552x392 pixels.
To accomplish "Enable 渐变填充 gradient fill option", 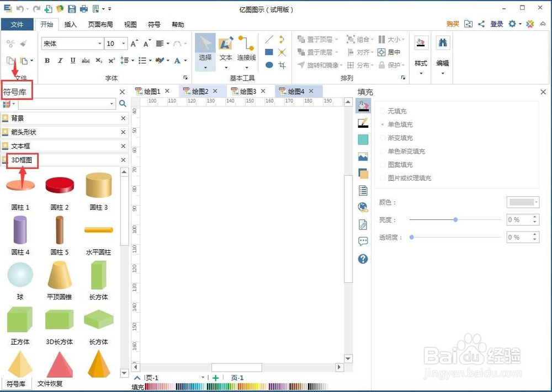I will (395, 138).
